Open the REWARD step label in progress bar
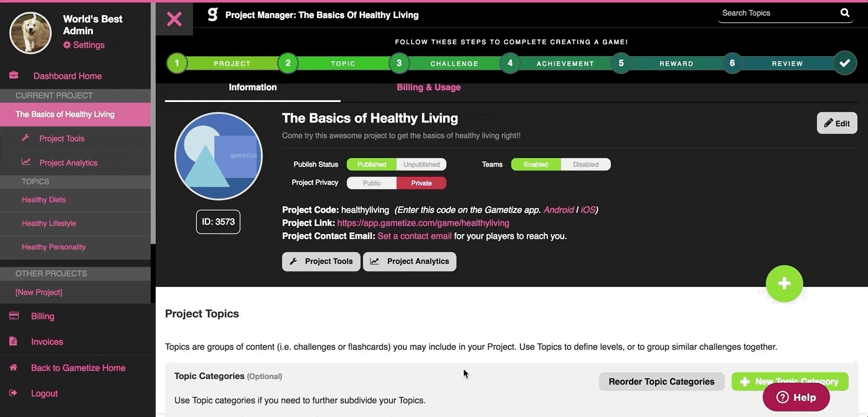This screenshot has height=417, width=868. click(x=676, y=63)
